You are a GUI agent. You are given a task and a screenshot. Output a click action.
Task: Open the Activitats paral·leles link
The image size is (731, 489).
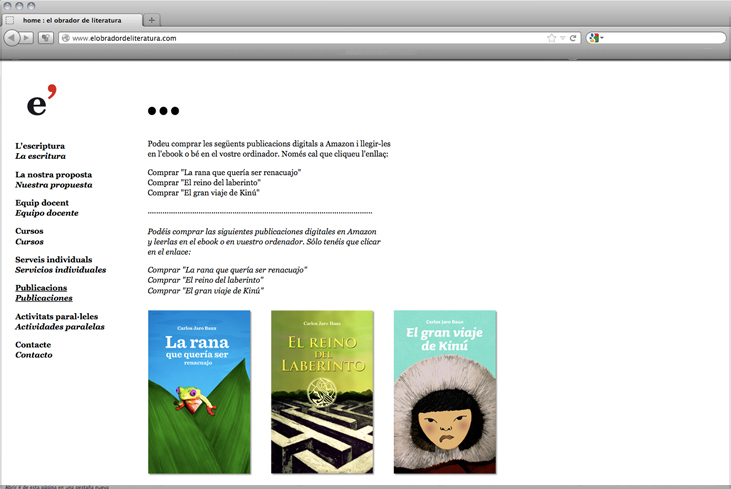56,316
